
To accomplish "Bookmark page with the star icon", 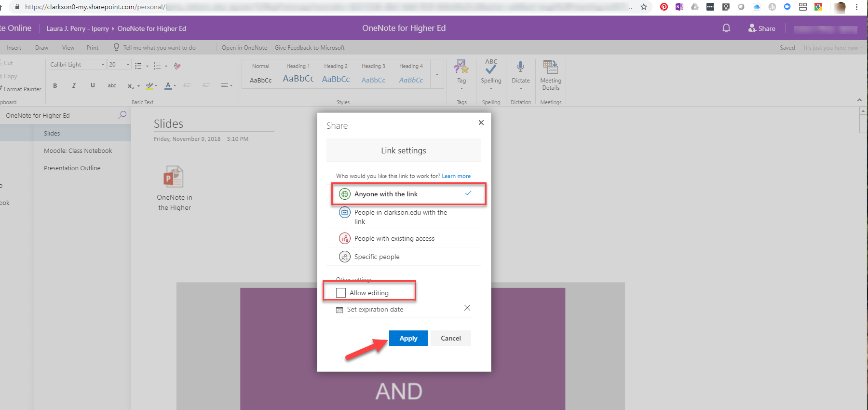I will (x=644, y=7).
